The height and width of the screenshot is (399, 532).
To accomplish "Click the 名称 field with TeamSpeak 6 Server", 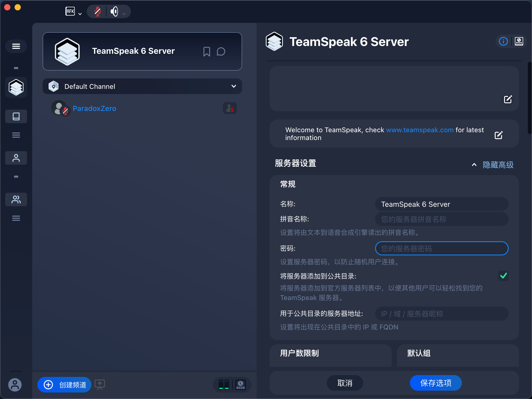I will tap(442, 204).
